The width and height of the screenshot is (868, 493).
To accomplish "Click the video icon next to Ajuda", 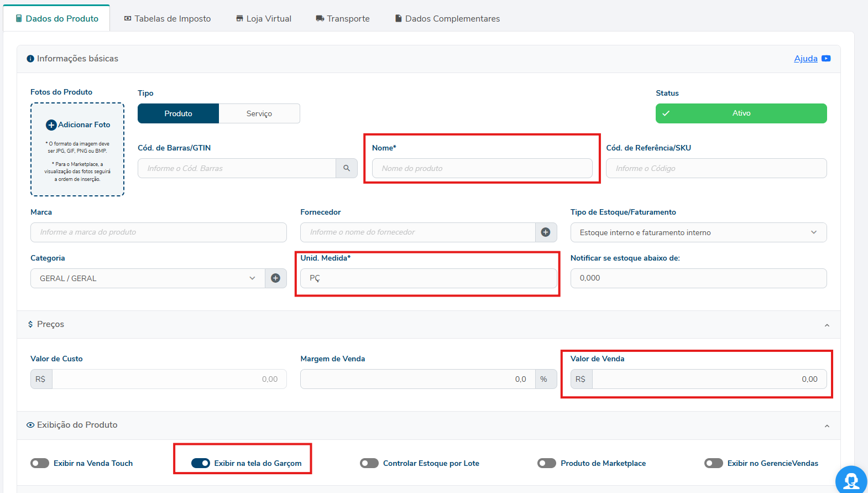I will point(826,59).
